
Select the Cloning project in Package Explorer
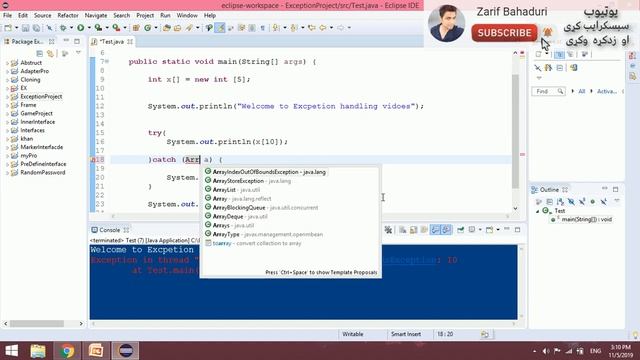(x=30, y=80)
